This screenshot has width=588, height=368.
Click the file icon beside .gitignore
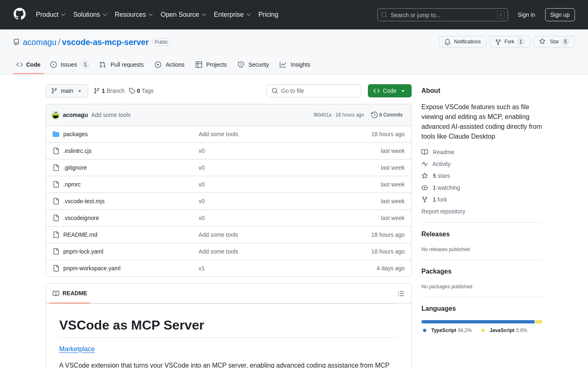56,168
